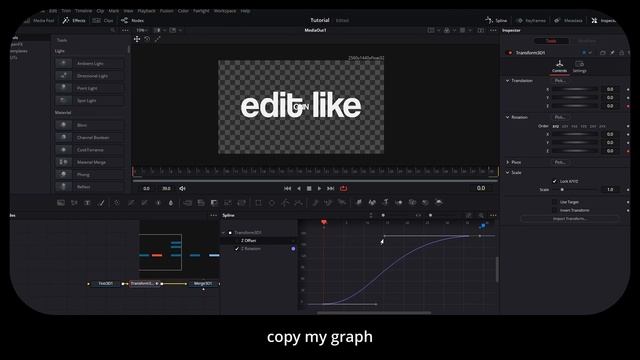The image size is (640, 360).
Task: Collapse Transform3D1 in Spline tree
Action: [223, 233]
